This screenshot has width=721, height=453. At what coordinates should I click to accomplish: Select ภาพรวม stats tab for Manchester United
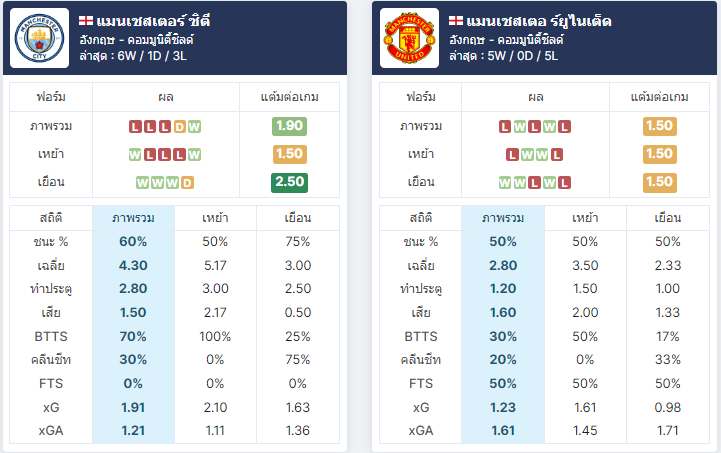coord(503,218)
